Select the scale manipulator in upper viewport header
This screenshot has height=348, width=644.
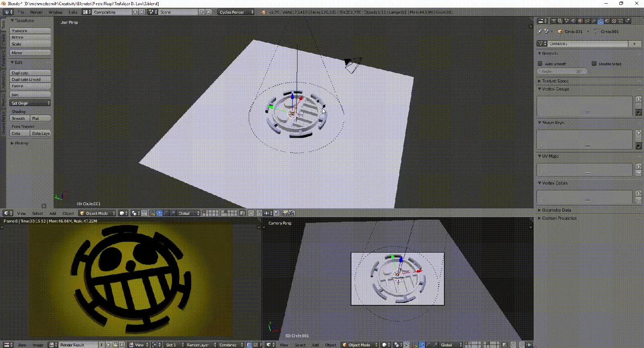(173, 213)
